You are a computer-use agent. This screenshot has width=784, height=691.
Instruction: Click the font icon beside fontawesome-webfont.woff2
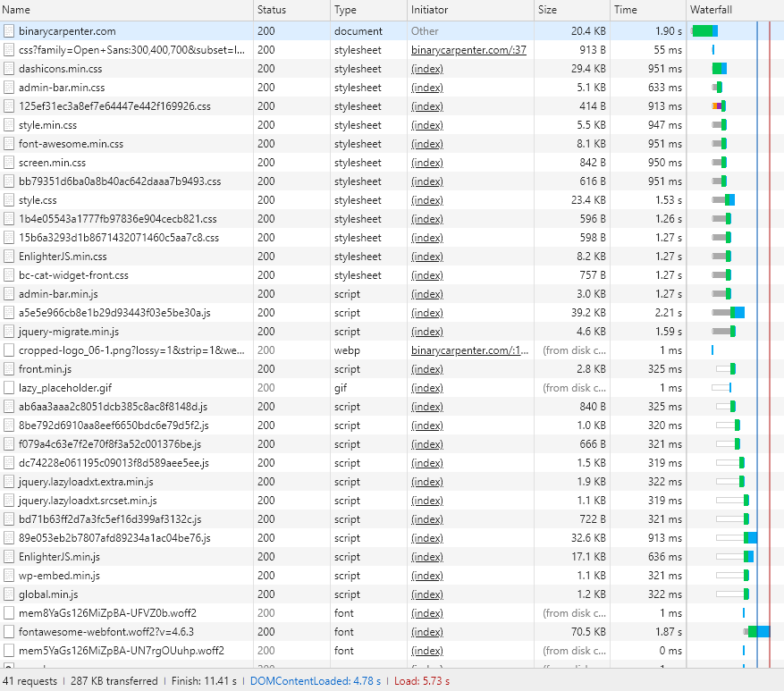click(9, 632)
